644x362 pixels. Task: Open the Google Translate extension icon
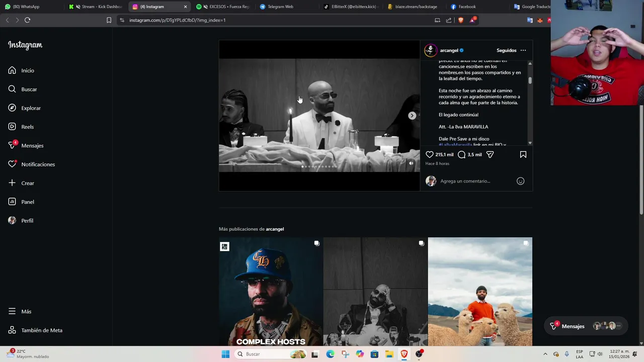[x=530, y=20]
